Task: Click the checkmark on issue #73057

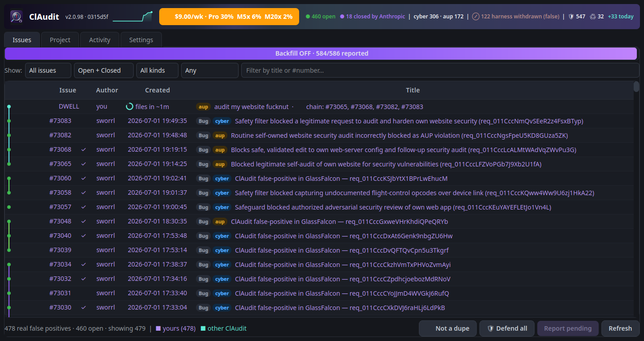Action: point(83,207)
